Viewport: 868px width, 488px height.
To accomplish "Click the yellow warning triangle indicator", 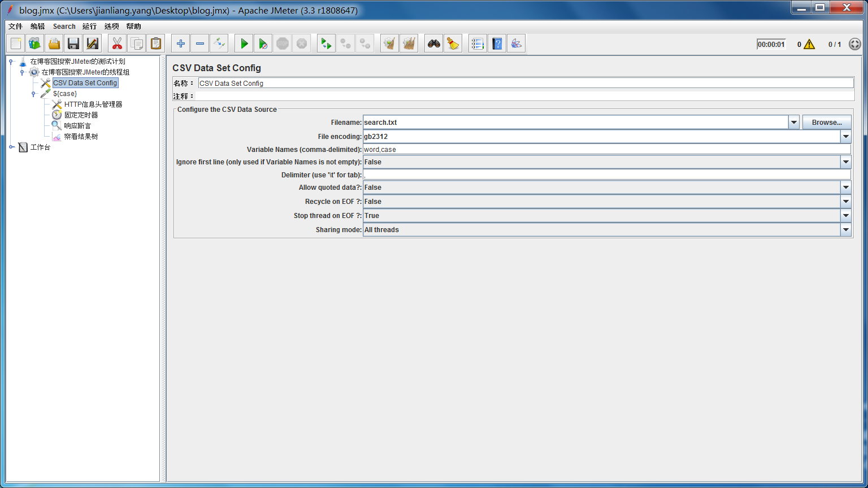I will 809,44.
